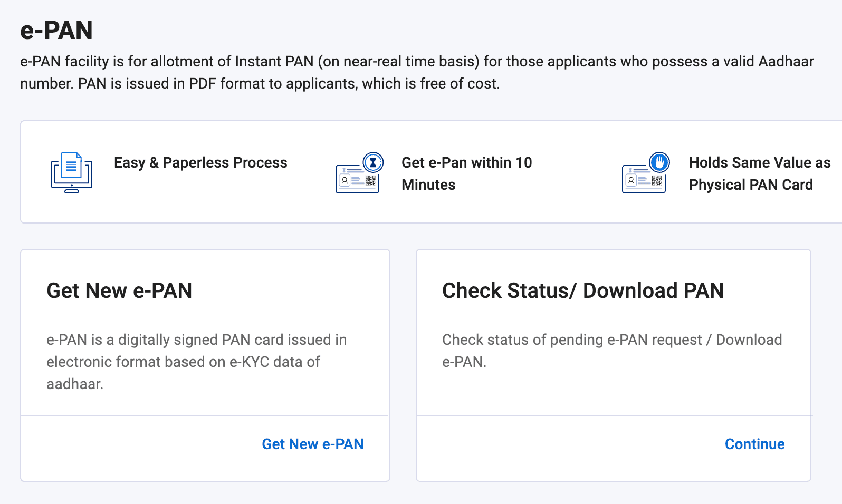This screenshot has width=842, height=504.
Task: Click the hourglass badge icon
Action: [373, 162]
